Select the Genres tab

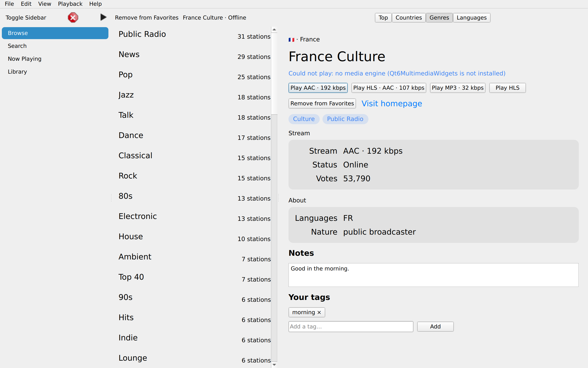tap(439, 18)
